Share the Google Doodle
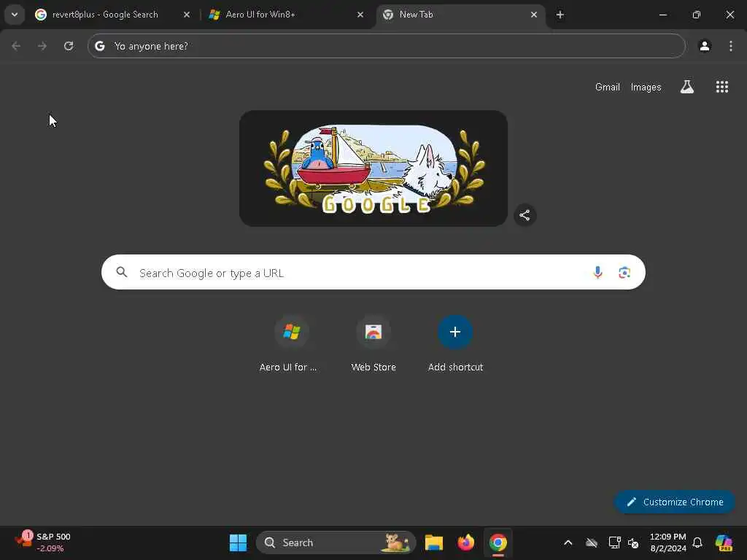 [x=525, y=215]
